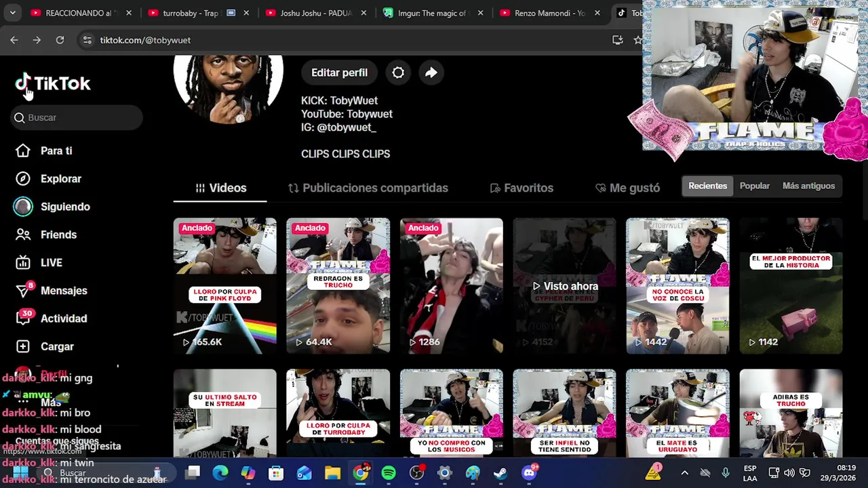This screenshot has width=868, height=488.
Task: Switch to Publicaciones compartidas tab
Action: click(368, 188)
